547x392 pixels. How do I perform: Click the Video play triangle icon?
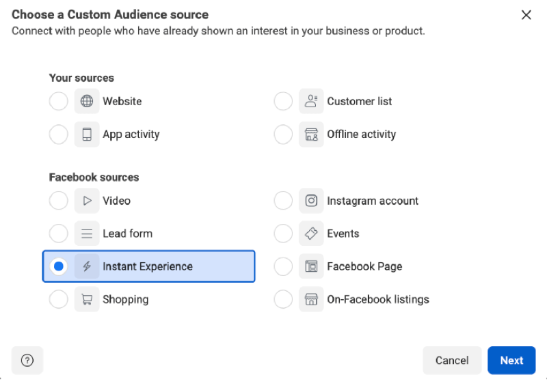click(87, 201)
